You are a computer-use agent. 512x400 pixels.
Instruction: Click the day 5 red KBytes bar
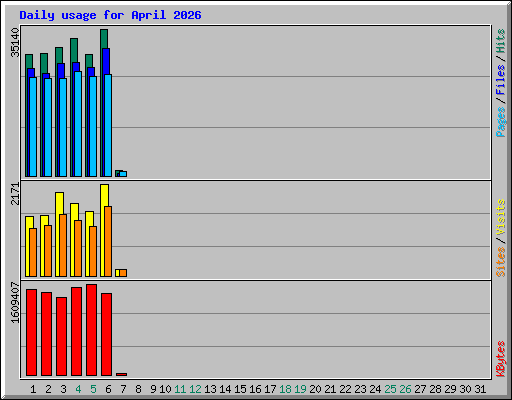click(x=91, y=330)
